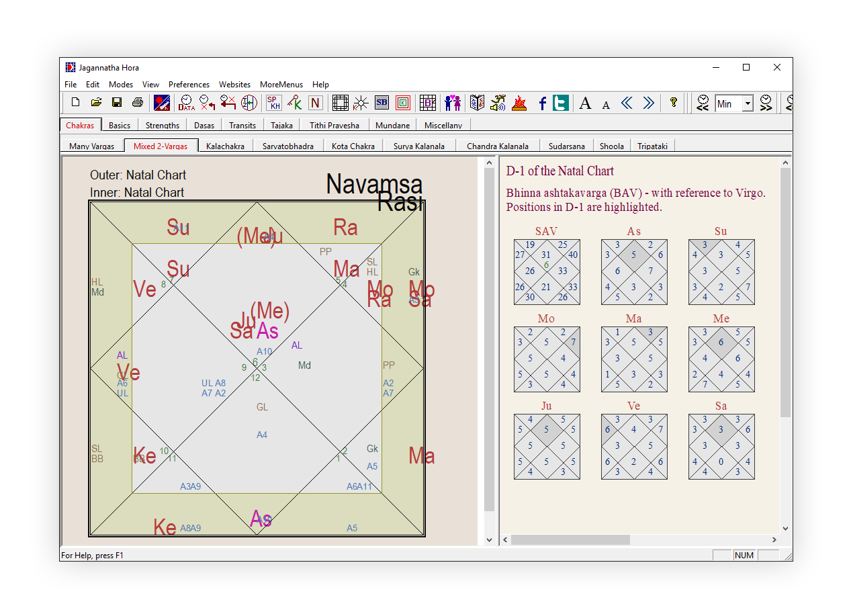The image size is (851, 616).
Task: Save the chart with the floppy disk icon
Action: (x=117, y=103)
